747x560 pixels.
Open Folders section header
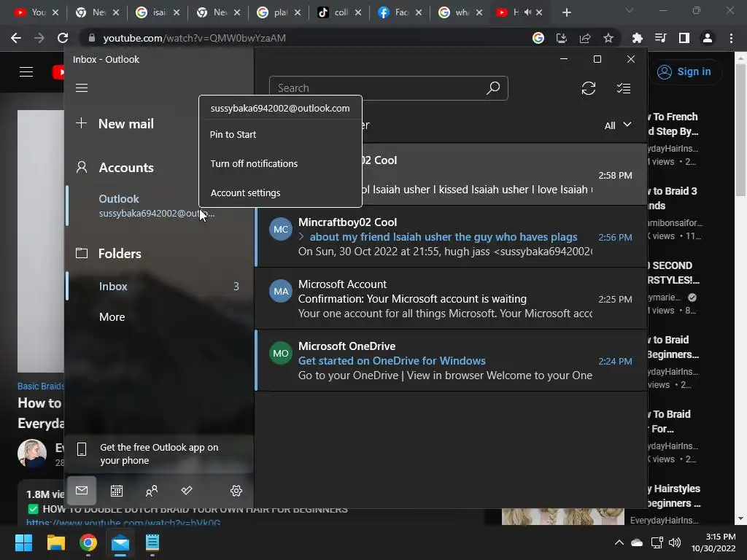point(120,253)
